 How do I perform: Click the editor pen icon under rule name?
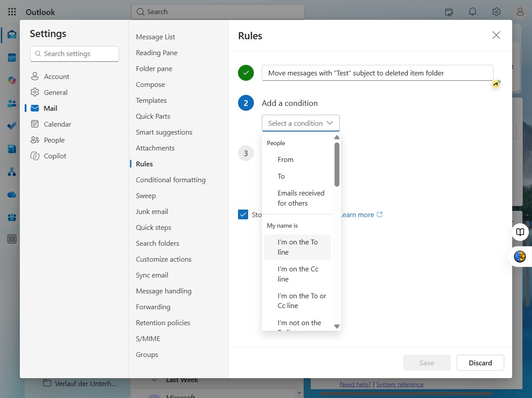(496, 84)
